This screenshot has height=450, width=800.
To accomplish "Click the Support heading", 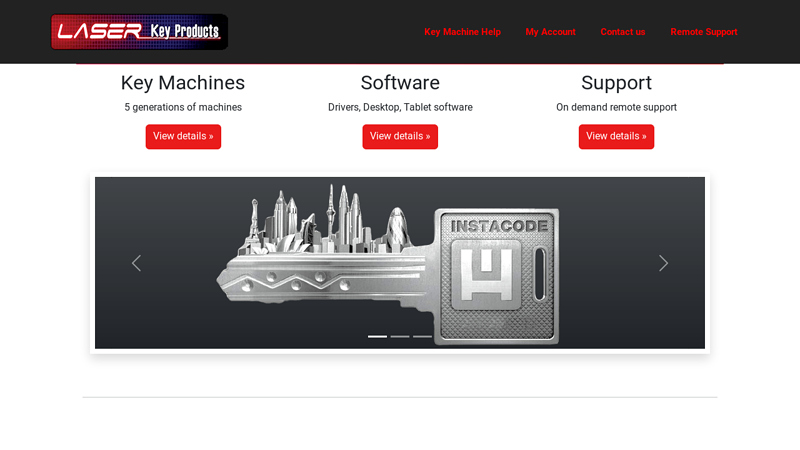I will point(616,83).
